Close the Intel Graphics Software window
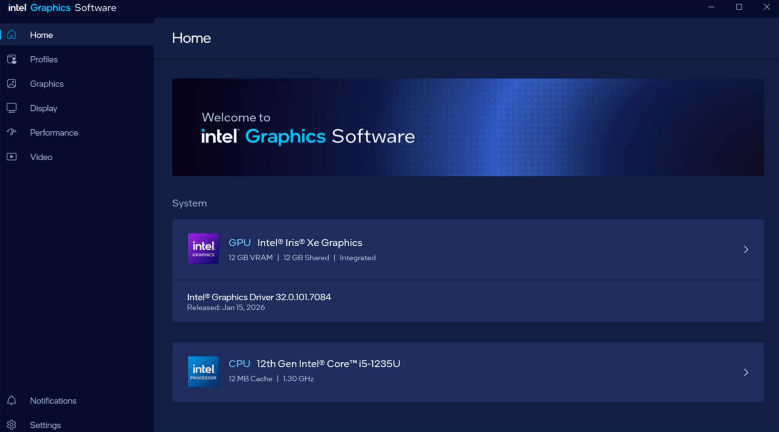The width and height of the screenshot is (779, 432). point(766,7)
